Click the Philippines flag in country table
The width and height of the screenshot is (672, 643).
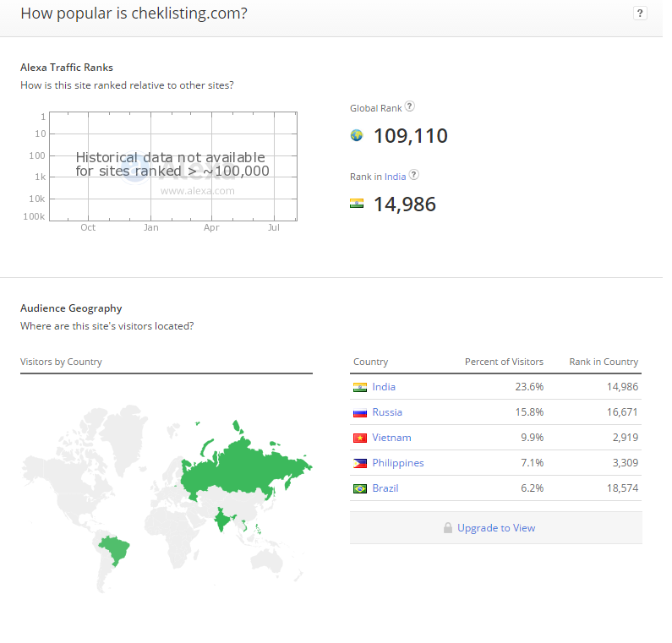360,463
